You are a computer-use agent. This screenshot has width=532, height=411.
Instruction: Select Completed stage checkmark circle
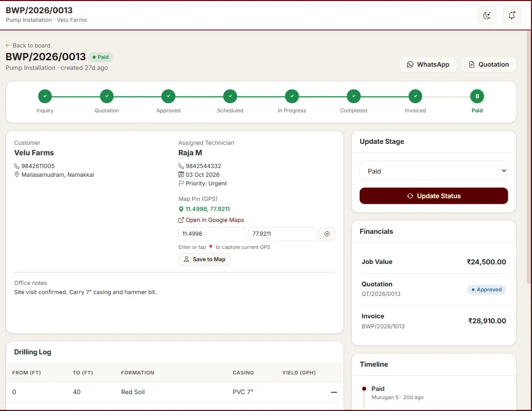click(354, 96)
